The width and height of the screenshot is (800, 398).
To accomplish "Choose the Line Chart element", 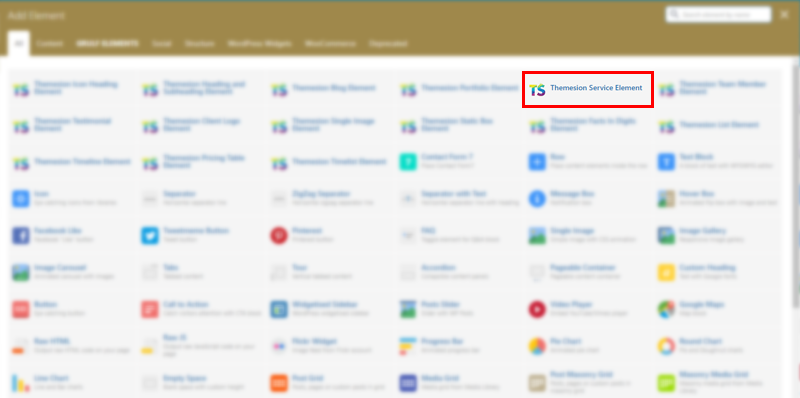I will tap(72, 382).
